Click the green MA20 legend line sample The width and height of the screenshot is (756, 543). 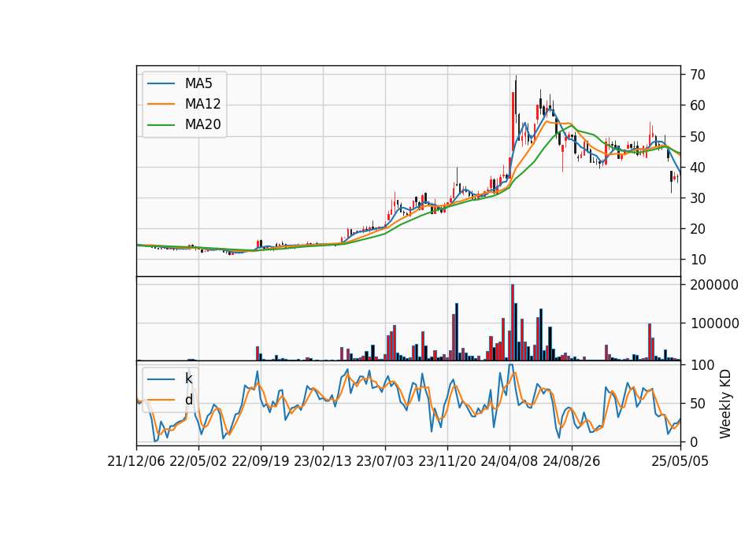(161, 125)
